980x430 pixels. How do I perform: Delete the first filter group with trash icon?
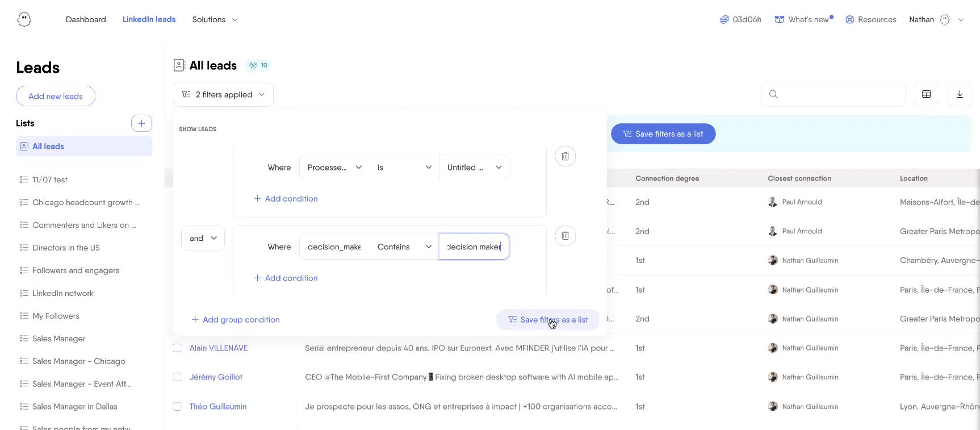[565, 156]
